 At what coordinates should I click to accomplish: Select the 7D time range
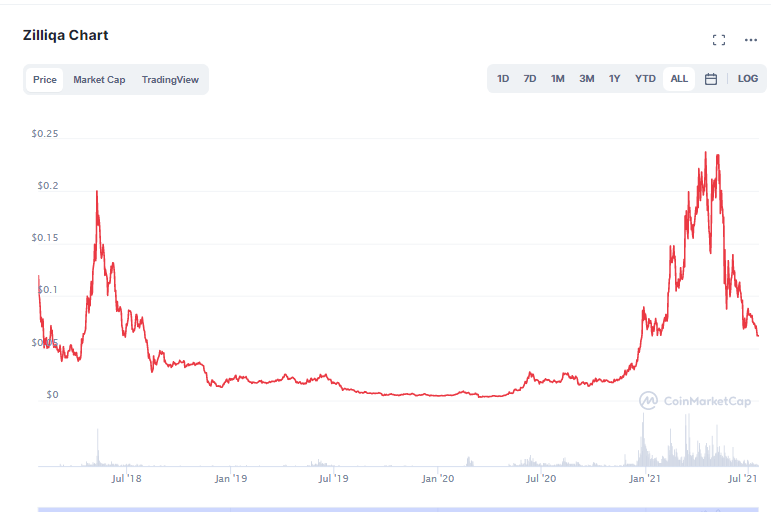[530, 79]
